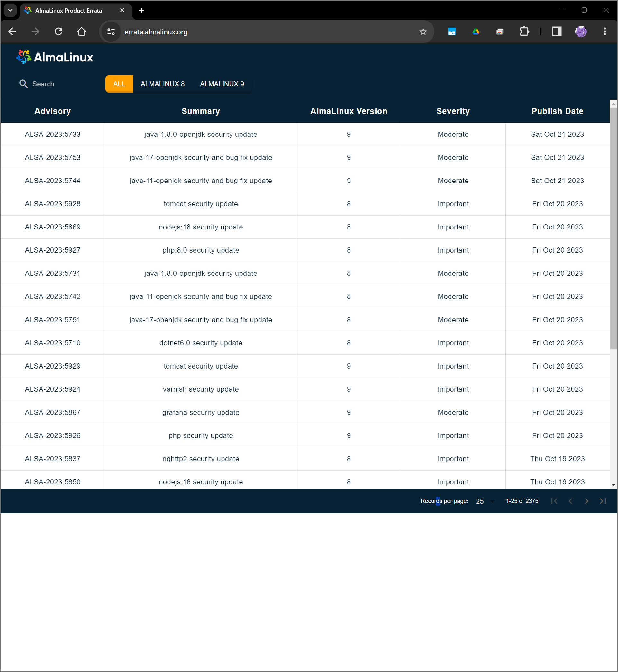Go to the next page of results
The width and height of the screenshot is (618, 672).
586,501
